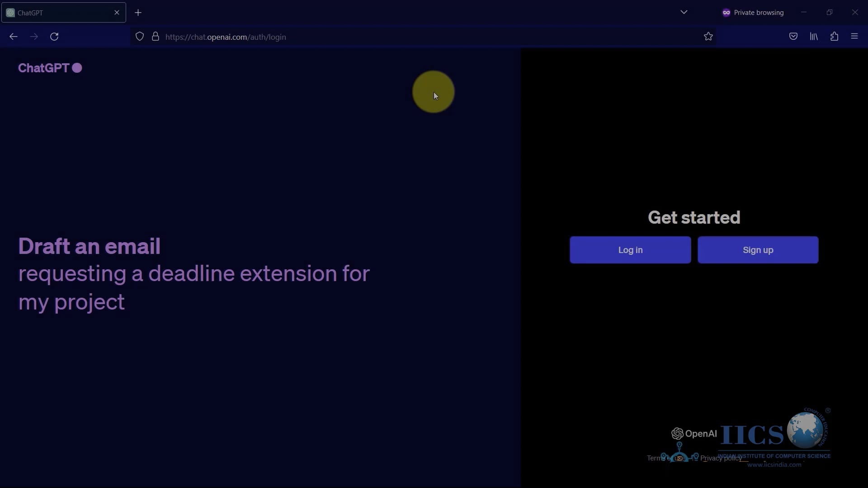Open the Library bookmarks icon
The height and width of the screenshot is (488, 868).
click(814, 37)
